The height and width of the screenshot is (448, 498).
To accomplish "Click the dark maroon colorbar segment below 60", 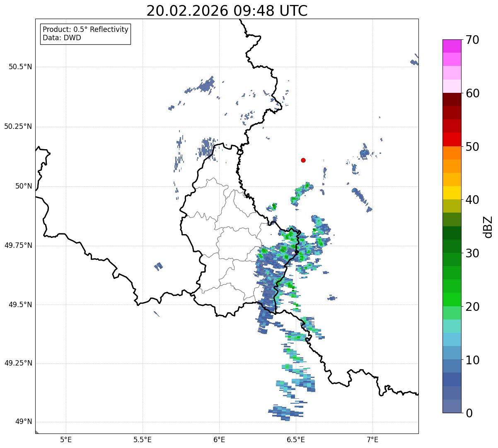I will (x=452, y=99).
